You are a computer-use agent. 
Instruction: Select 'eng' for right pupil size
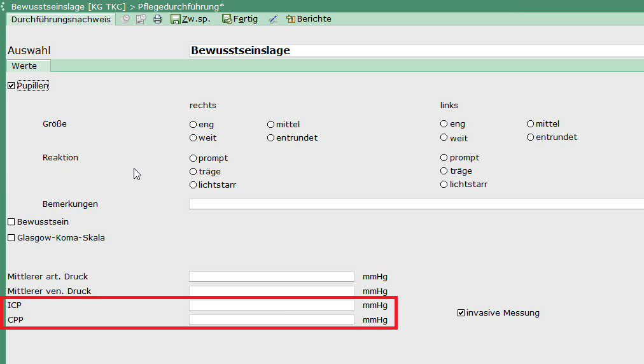(x=193, y=125)
